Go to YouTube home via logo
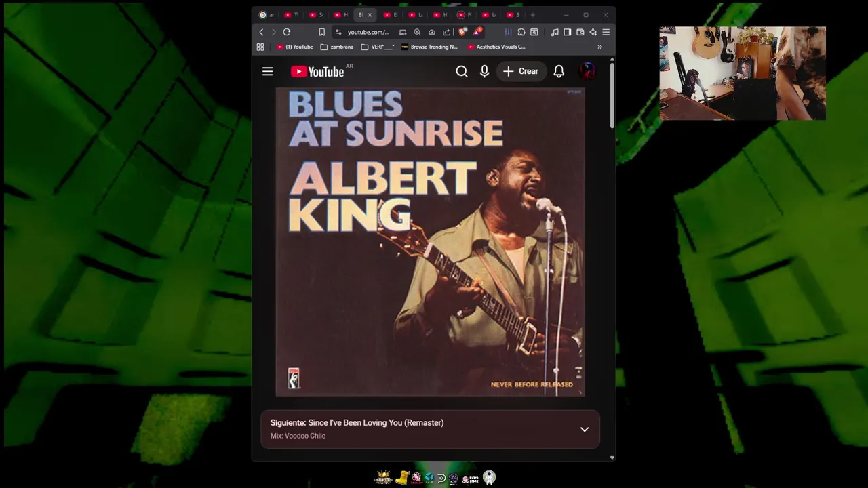Viewport: 868px width, 488px height. pyautogui.click(x=317, y=72)
